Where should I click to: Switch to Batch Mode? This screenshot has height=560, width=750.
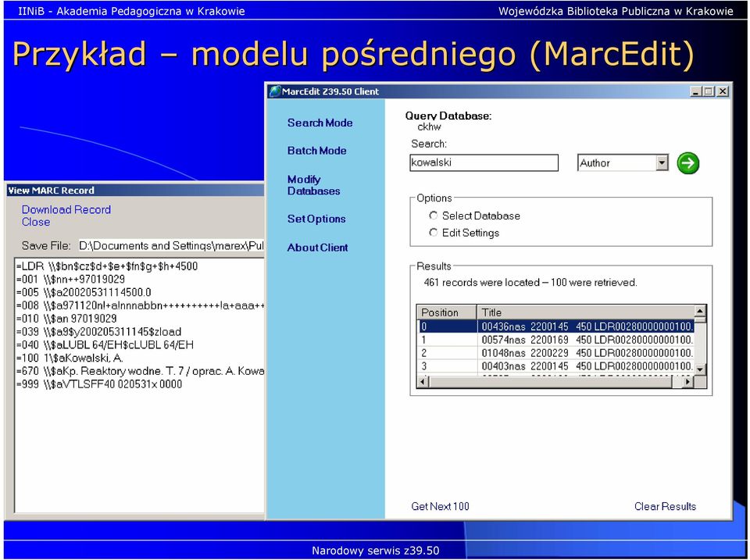316,151
